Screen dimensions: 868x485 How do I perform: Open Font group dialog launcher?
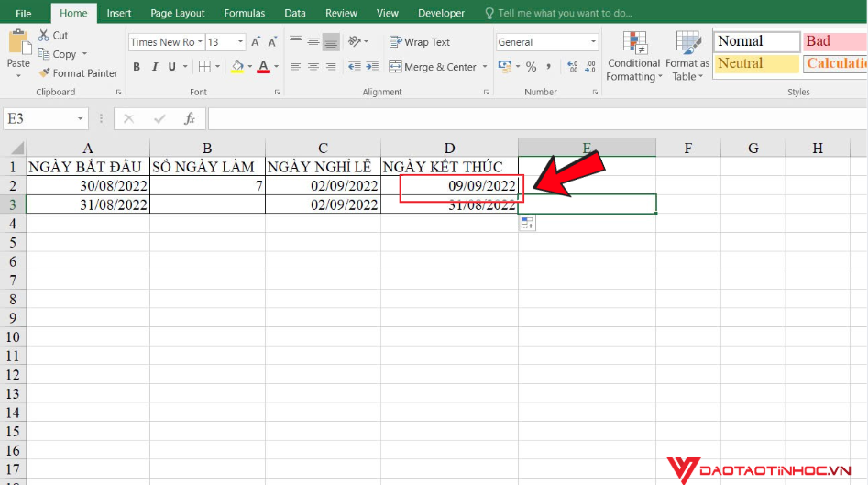tap(278, 93)
